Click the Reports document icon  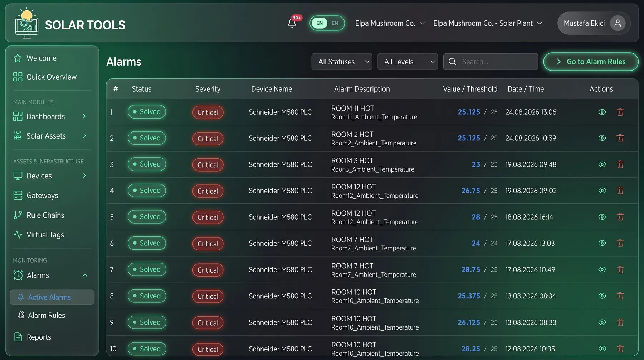[x=18, y=337]
